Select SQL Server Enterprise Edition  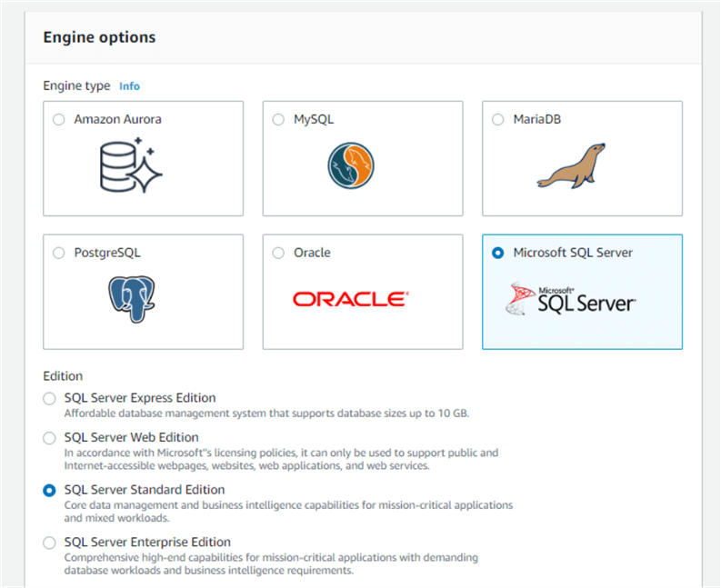(x=49, y=543)
